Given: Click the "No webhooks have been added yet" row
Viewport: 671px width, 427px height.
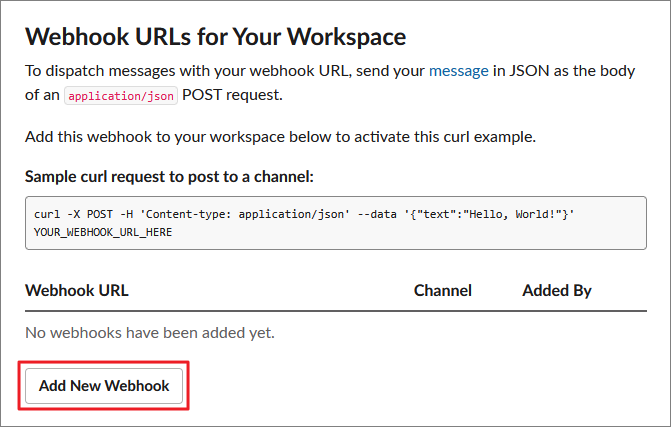Looking at the screenshot, I should (x=150, y=331).
